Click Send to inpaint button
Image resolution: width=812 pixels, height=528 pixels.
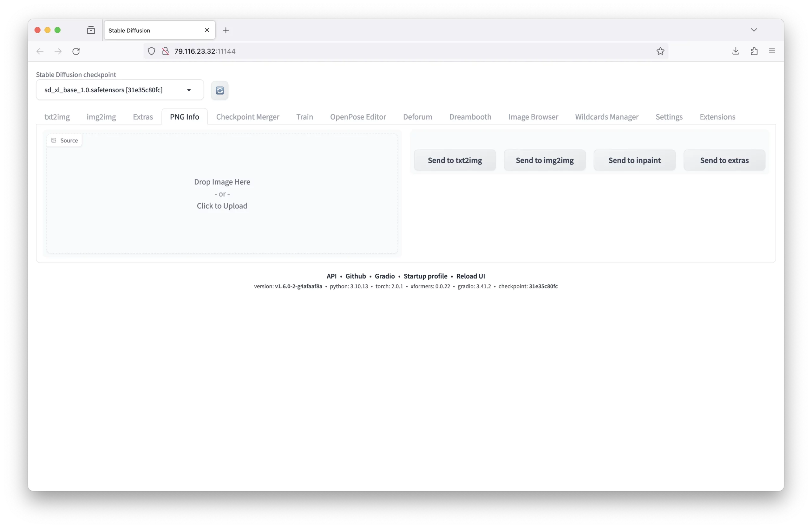pos(635,160)
